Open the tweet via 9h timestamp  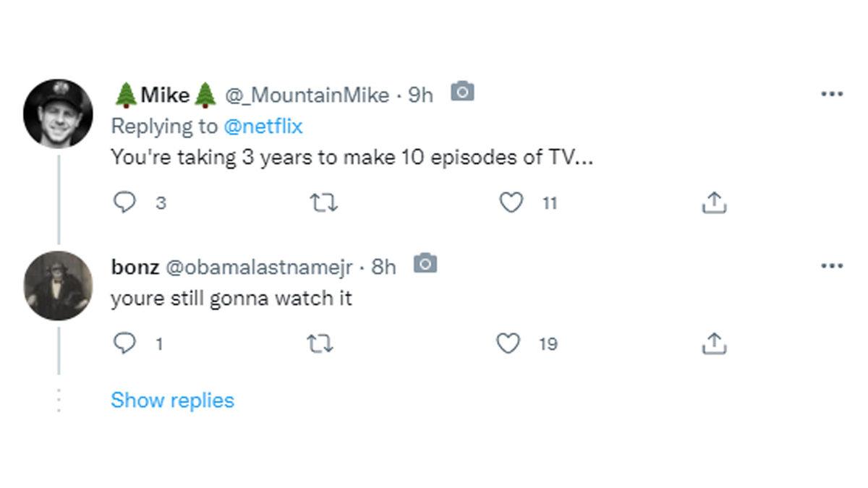click(x=420, y=95)
